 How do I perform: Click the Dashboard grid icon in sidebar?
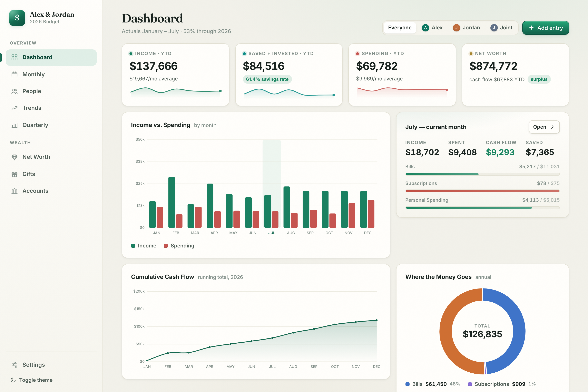pyautogui.click(x=14, y=57)
